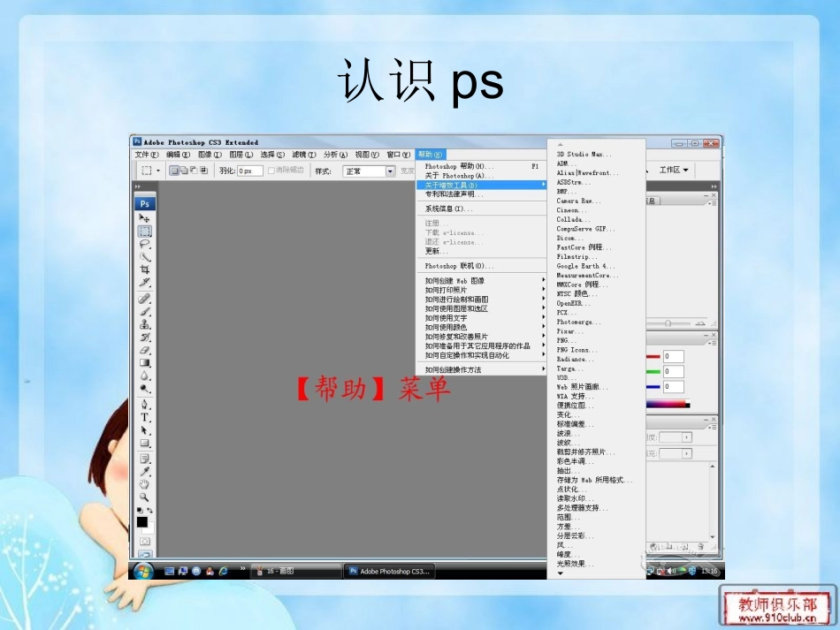The width and height of the screenshot is (840, 630).
Task: Open the 滤镜(T) menu
Action: tap(304, 155)
